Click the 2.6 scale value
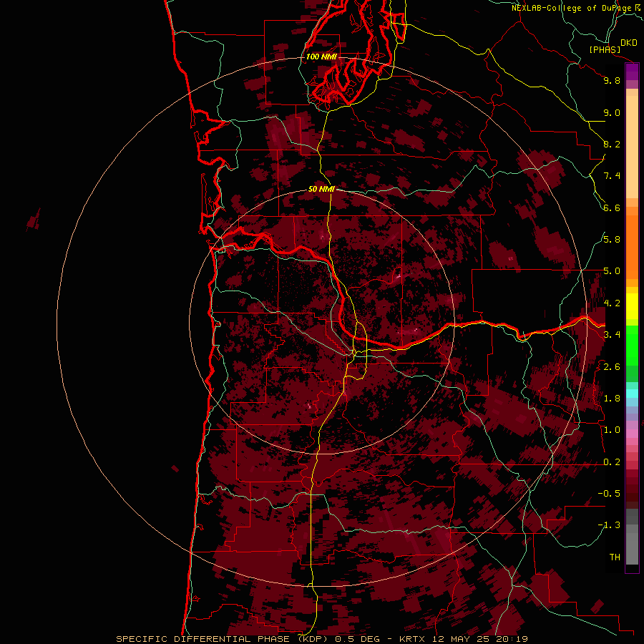644x644 pixels. point(612,367)
